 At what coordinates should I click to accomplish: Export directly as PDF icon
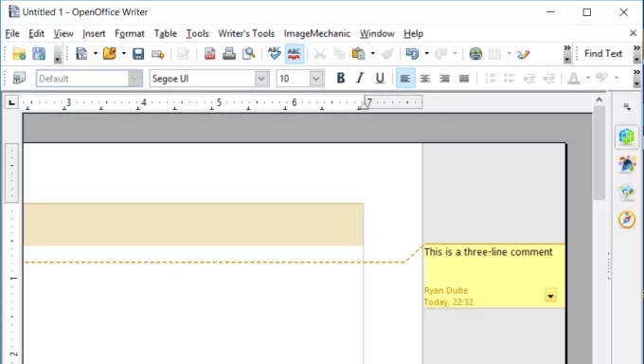coord(210,54)
